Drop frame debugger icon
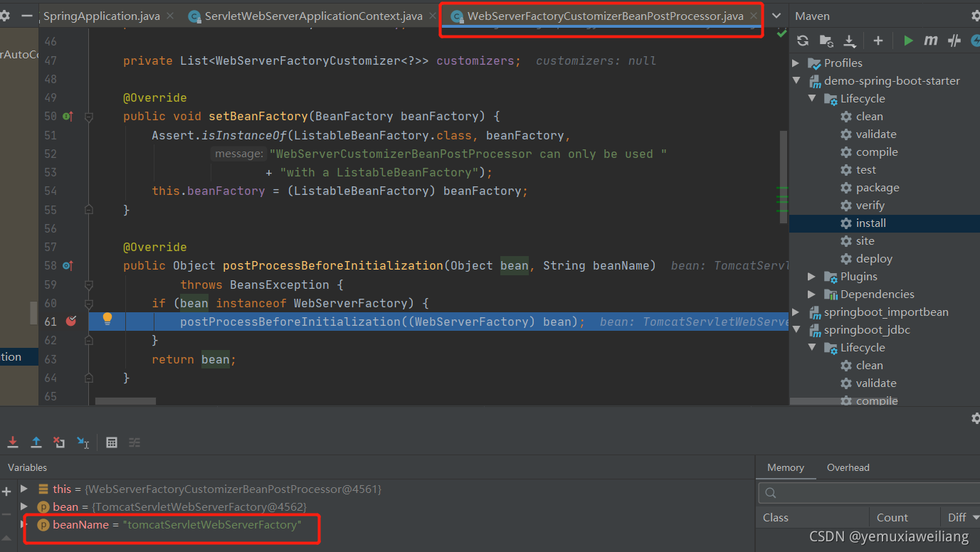 click(60, 442)
